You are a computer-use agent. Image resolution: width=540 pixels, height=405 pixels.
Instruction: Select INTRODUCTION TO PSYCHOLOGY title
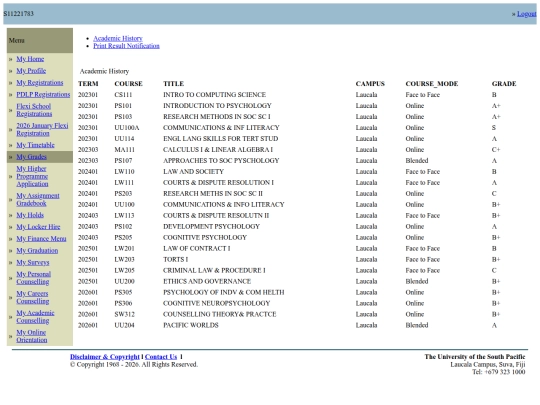point(217,106)
